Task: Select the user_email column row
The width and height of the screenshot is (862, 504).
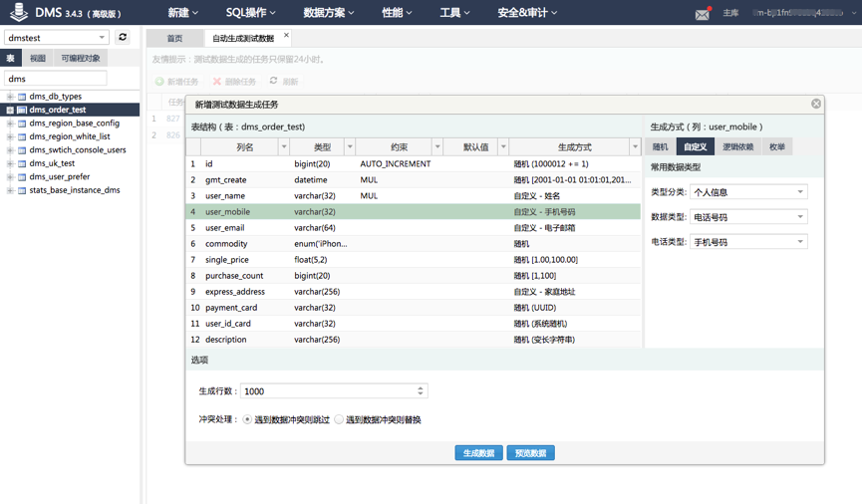Action: pyautogui.click(x=414, y=227)
